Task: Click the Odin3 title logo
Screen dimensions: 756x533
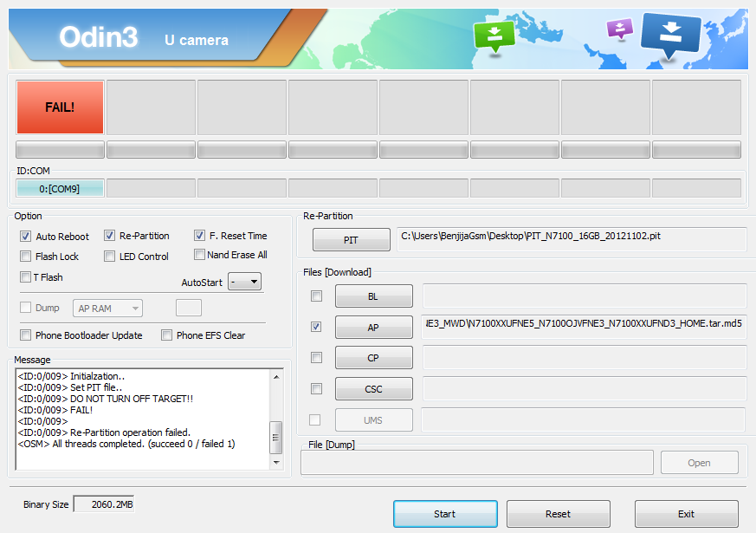Action: click(x=99, y=36)
